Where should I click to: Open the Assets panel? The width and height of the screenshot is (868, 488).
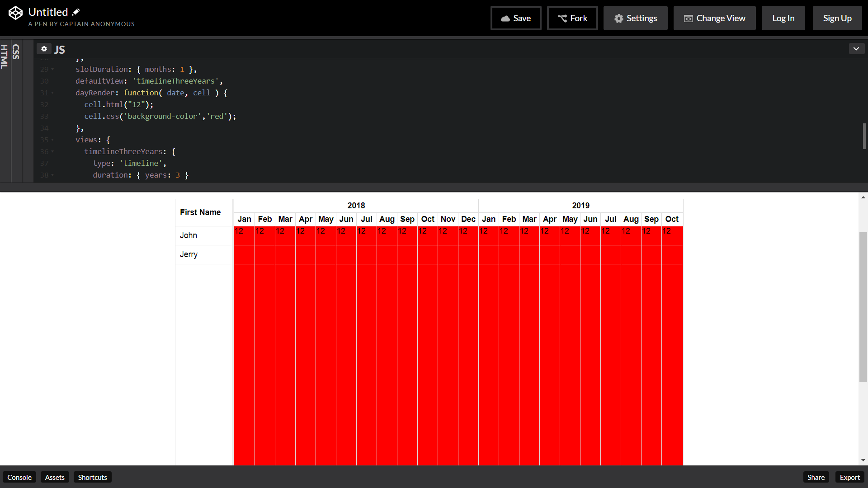pyautogui.click(x=55, y=477)
